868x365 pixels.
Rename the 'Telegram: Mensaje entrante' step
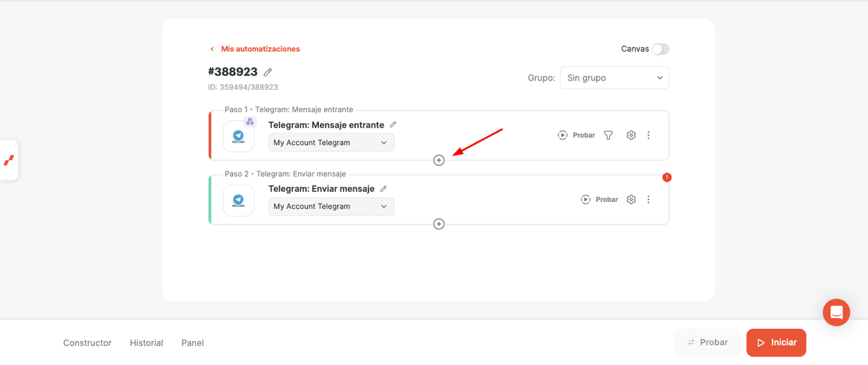393,125
